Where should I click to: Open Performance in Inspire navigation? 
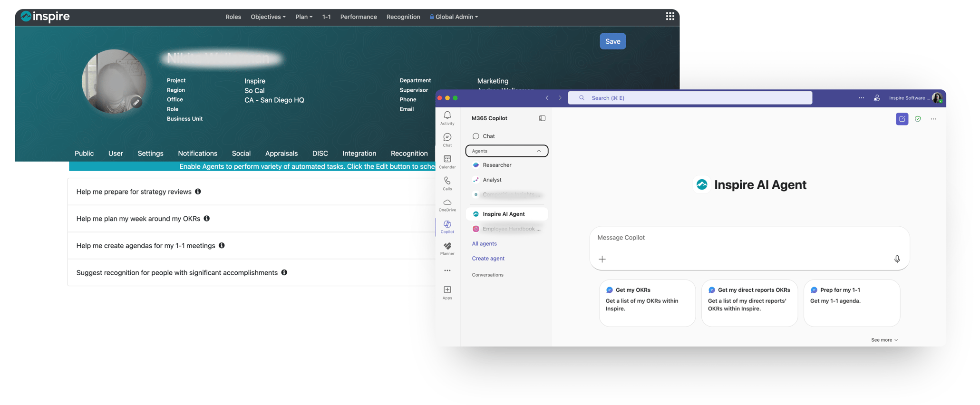point(359,17)
